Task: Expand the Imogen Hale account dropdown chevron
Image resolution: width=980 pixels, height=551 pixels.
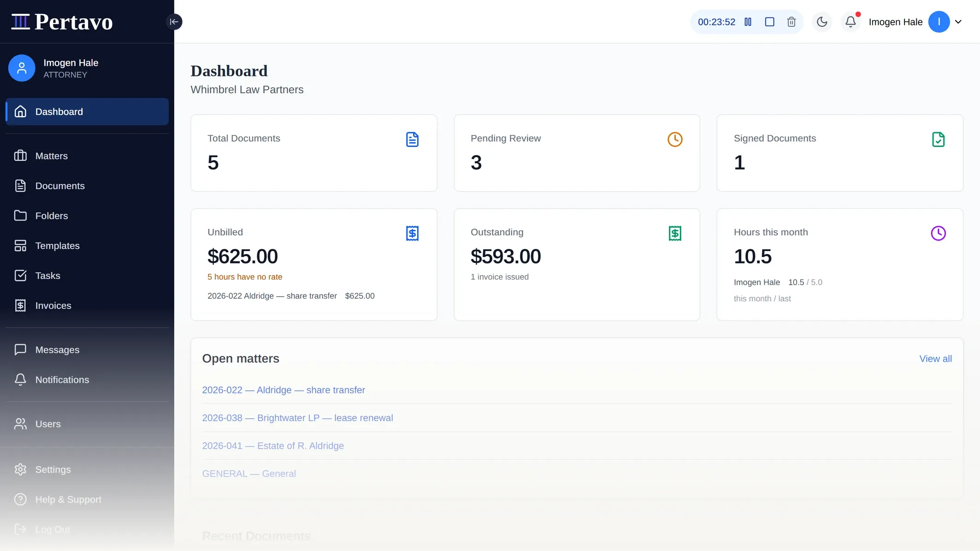Action: click(958, 22)
